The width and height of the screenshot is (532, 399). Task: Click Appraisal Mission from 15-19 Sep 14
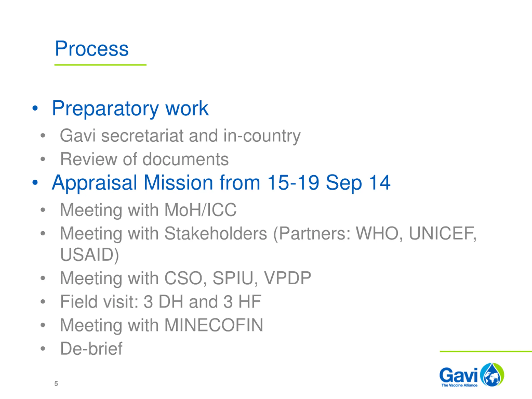[221, 183]
